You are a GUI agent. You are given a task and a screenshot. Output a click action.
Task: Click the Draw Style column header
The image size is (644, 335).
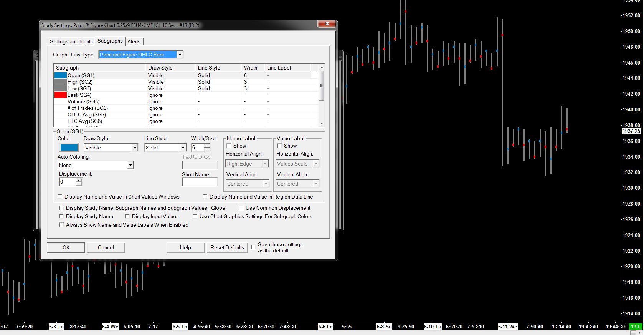tap(170, 68)
